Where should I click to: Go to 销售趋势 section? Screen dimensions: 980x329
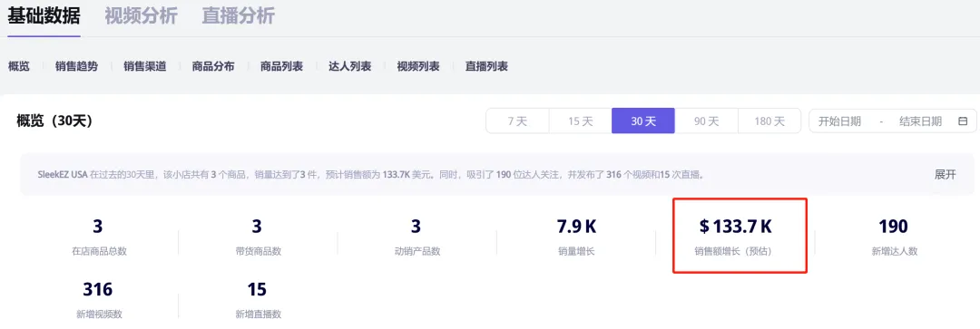coord(76,66)
